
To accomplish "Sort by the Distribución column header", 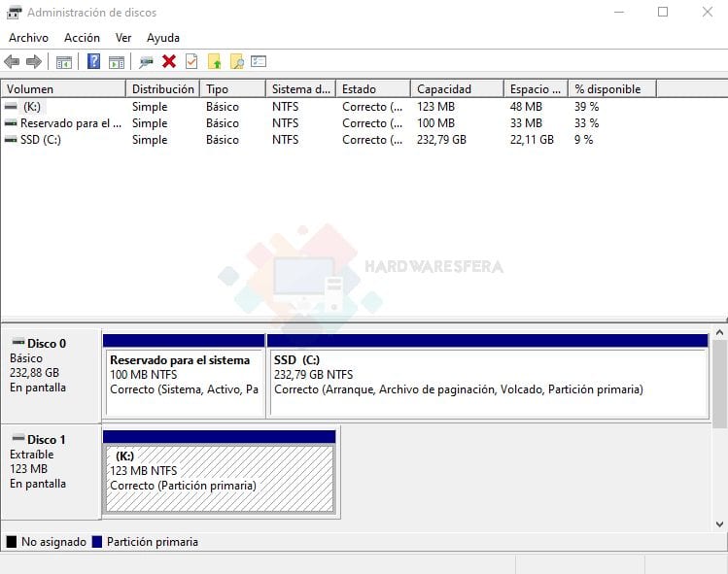I will [x=163, y=88].
